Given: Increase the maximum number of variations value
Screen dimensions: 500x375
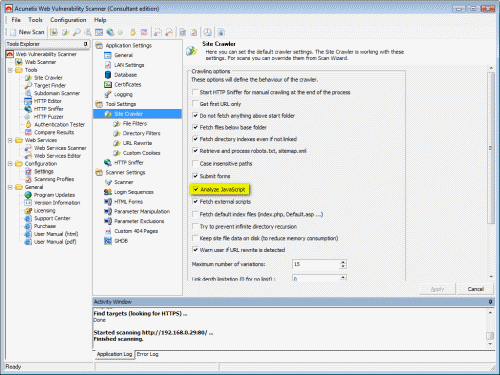Looking at the screenshot, I should (x=343, y=262).
